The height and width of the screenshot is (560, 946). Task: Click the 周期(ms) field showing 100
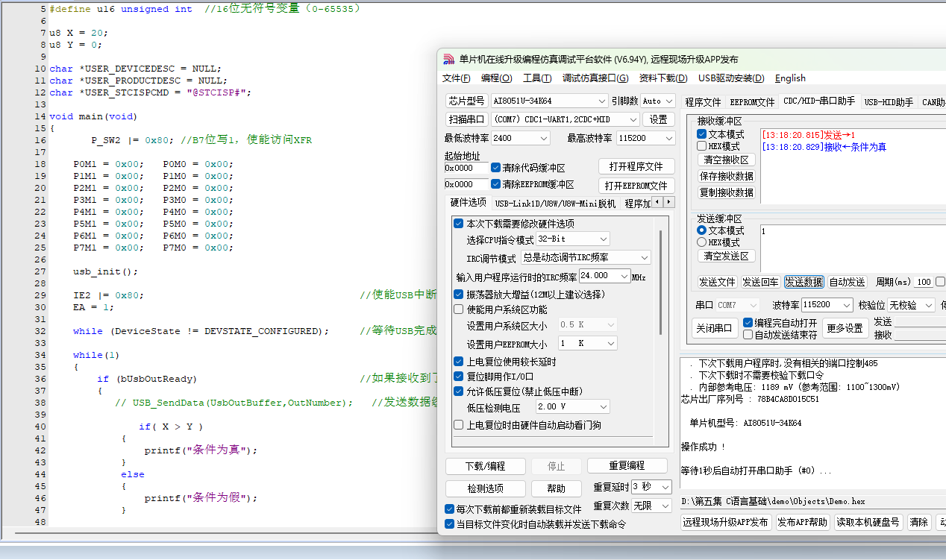point(924,282)
